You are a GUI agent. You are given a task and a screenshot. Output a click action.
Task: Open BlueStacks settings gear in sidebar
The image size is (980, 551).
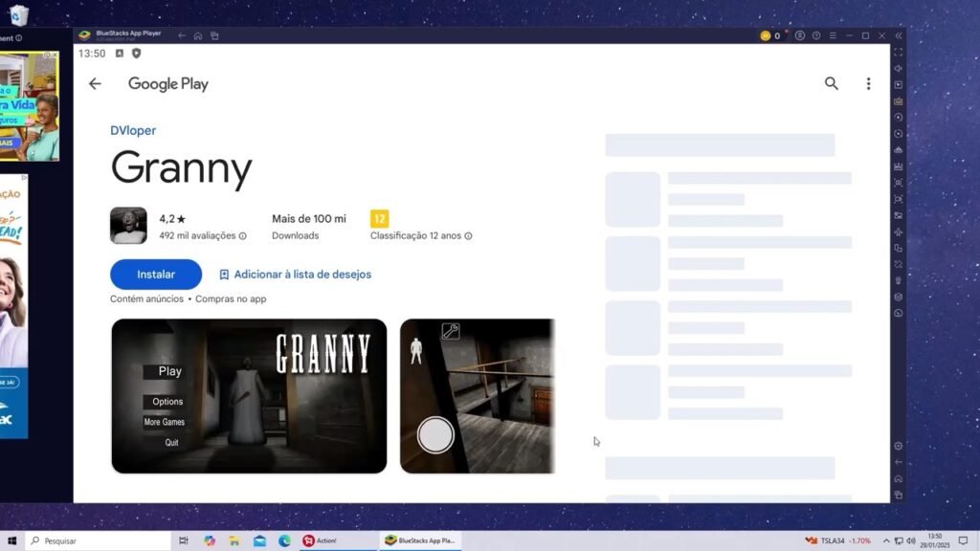pyautogui.click(x=898, y=446)
